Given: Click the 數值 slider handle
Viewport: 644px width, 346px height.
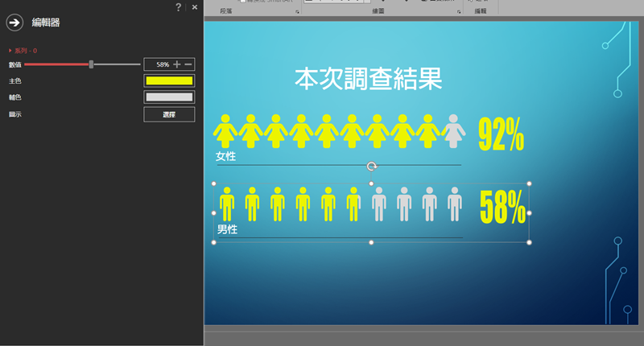Looking at the screenshot, I should click(x=92, y=64).
